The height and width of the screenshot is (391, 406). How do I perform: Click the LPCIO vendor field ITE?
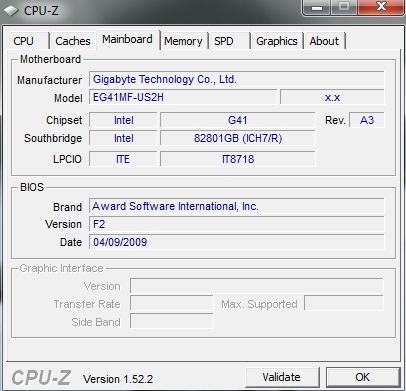[x=123, y=159]
